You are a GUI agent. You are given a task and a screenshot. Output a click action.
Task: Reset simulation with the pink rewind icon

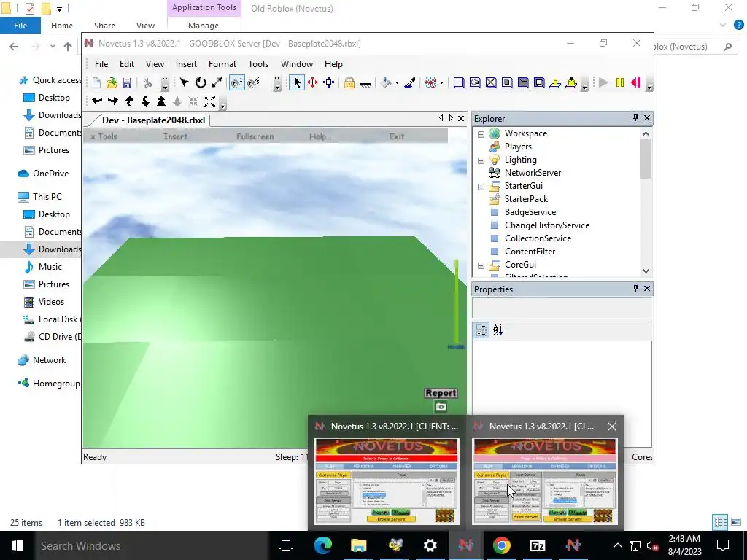pos(636,83)
